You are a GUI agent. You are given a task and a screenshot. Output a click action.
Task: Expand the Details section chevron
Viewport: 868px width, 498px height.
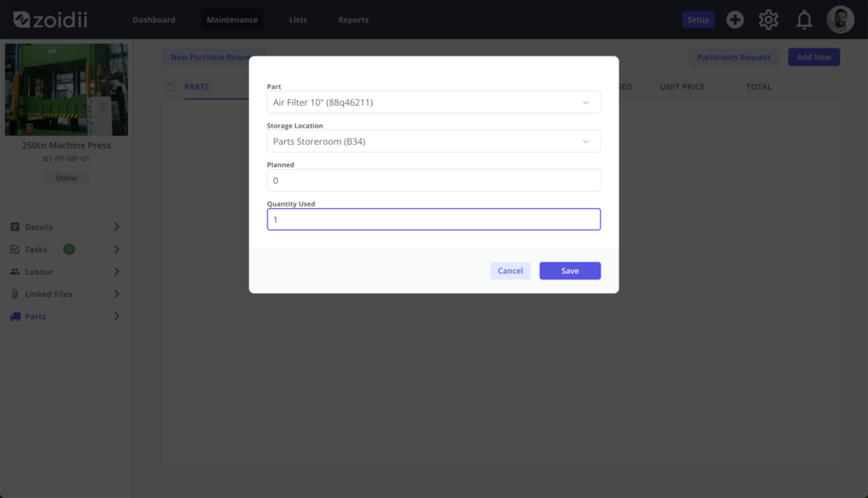click(x=116, y=226)
